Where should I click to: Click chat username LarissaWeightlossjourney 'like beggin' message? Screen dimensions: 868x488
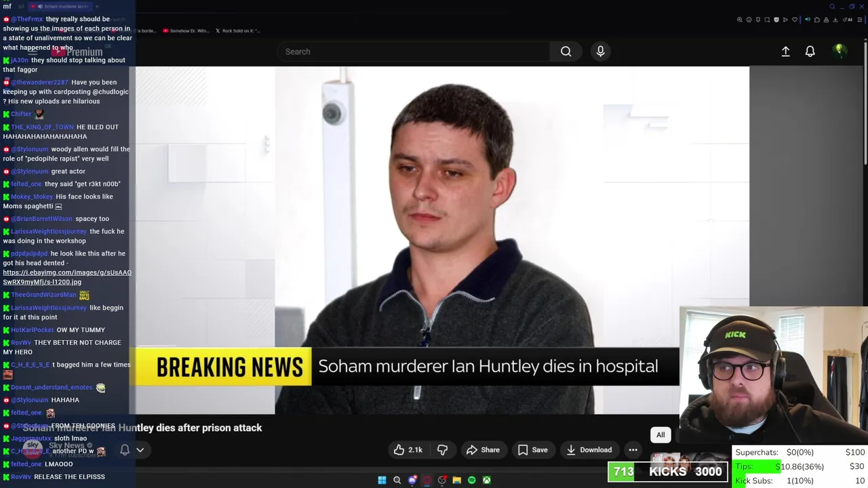pyautogui.click(x=49, y=308)
